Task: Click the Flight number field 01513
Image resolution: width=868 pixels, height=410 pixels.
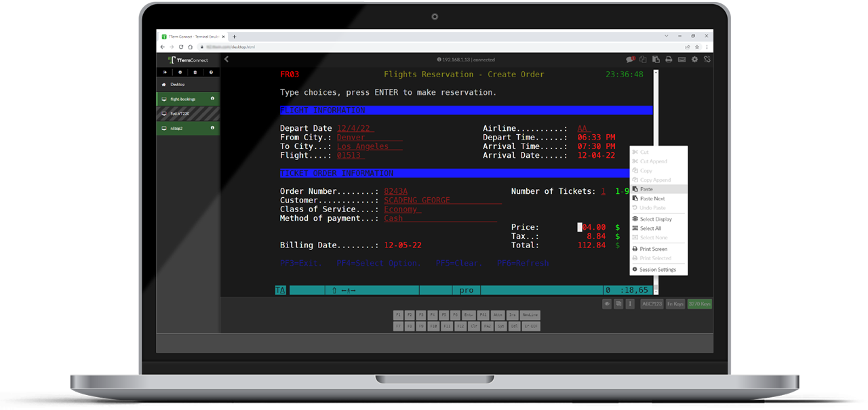Action: pyautogui.click(x=351, y=155)
